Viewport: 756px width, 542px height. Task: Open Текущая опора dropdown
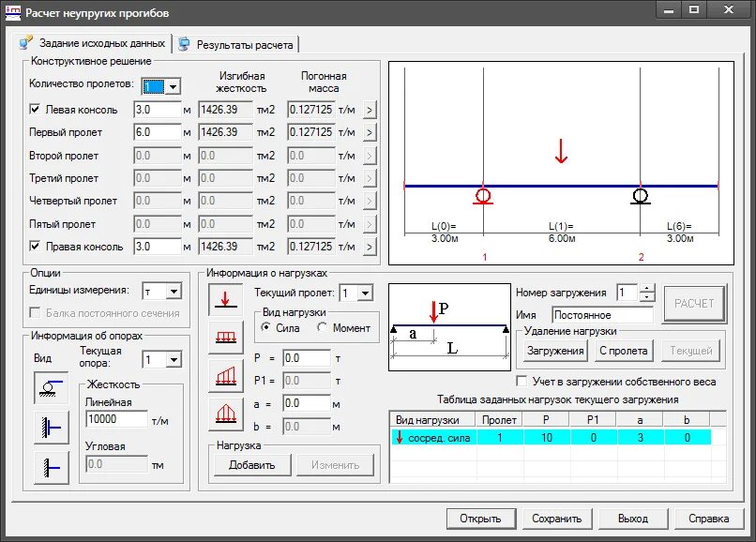tap(174, 359)
